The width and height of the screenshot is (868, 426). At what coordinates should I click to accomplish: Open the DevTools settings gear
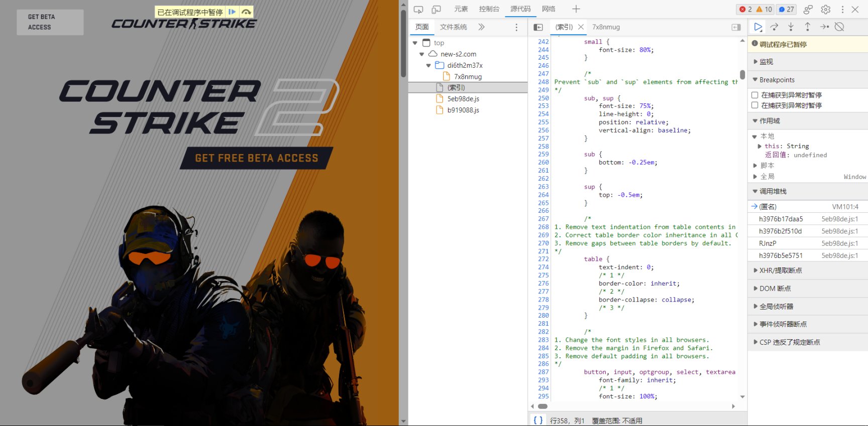coord(826,9)
